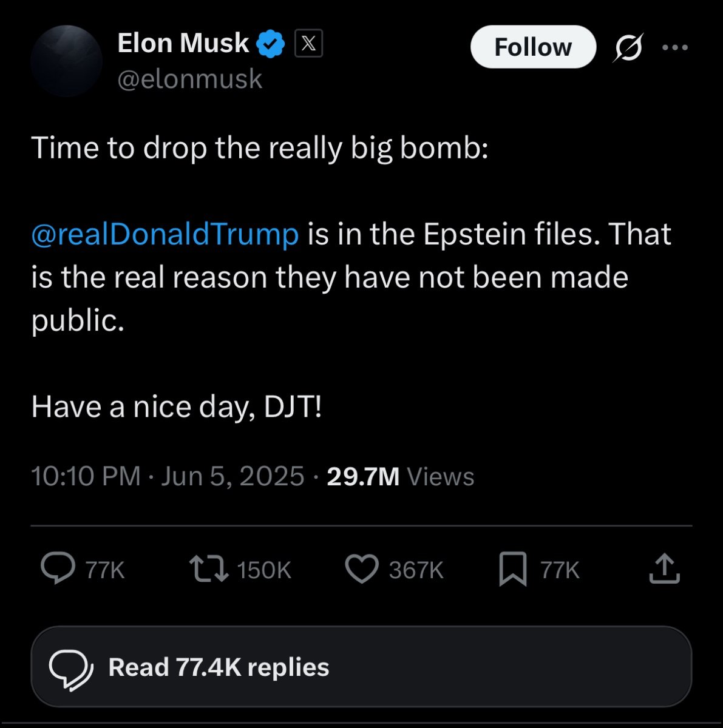Click the double-bubble icon in replies bar
This screenshot has height=728, width=723.
(x=70, y=670)
